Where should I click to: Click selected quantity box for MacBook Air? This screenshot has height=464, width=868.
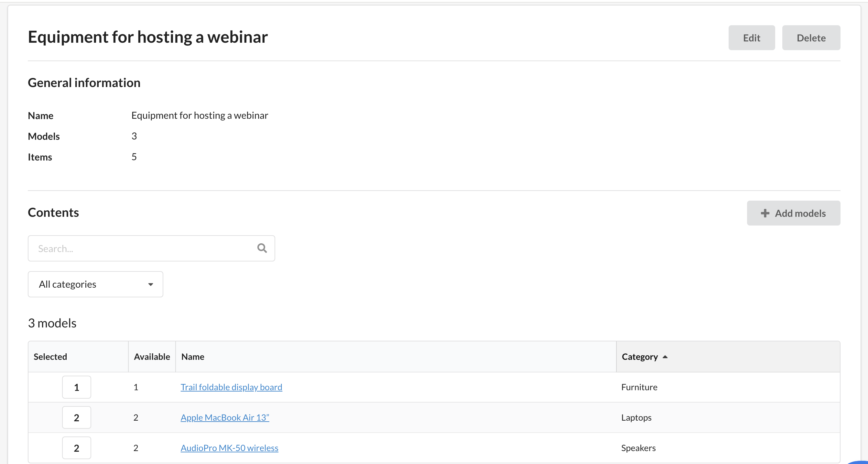[77, 417]
